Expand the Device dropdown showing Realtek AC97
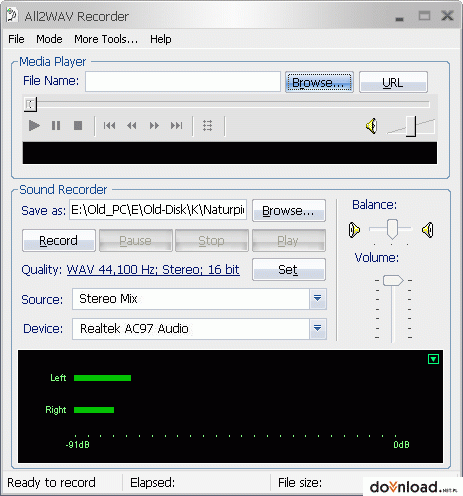The width and height of the screenshot is (463, 496). [317, 329]
